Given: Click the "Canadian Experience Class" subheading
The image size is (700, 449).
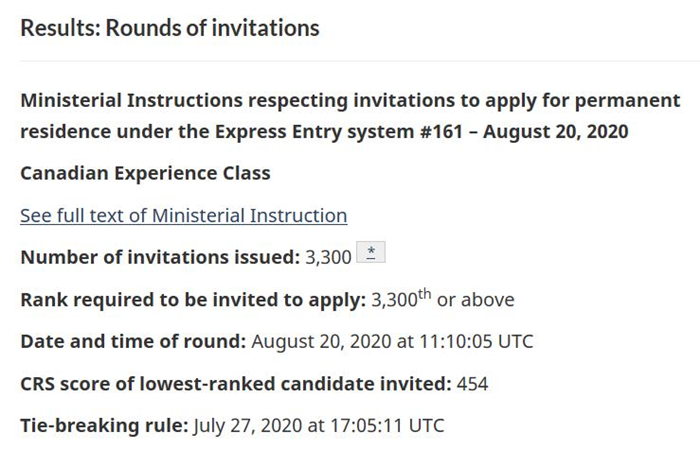Looking at the screenshot, I should pyautogui.click(x=145, y=173).
